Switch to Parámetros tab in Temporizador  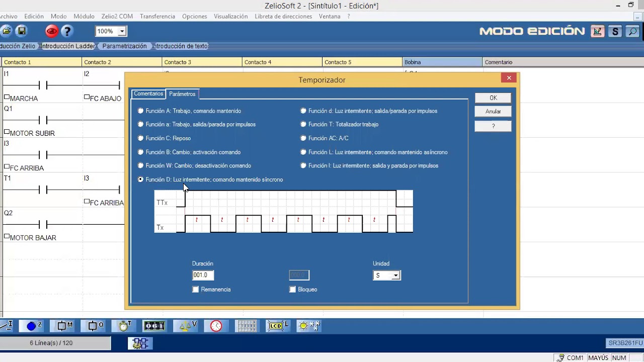(182, 94)
